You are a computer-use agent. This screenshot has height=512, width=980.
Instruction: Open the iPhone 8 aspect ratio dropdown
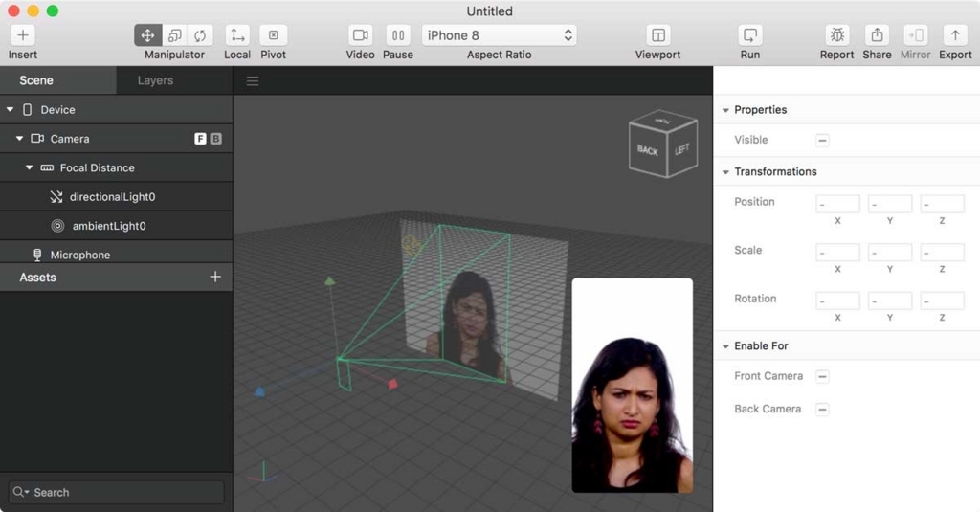tap(499, 35)
